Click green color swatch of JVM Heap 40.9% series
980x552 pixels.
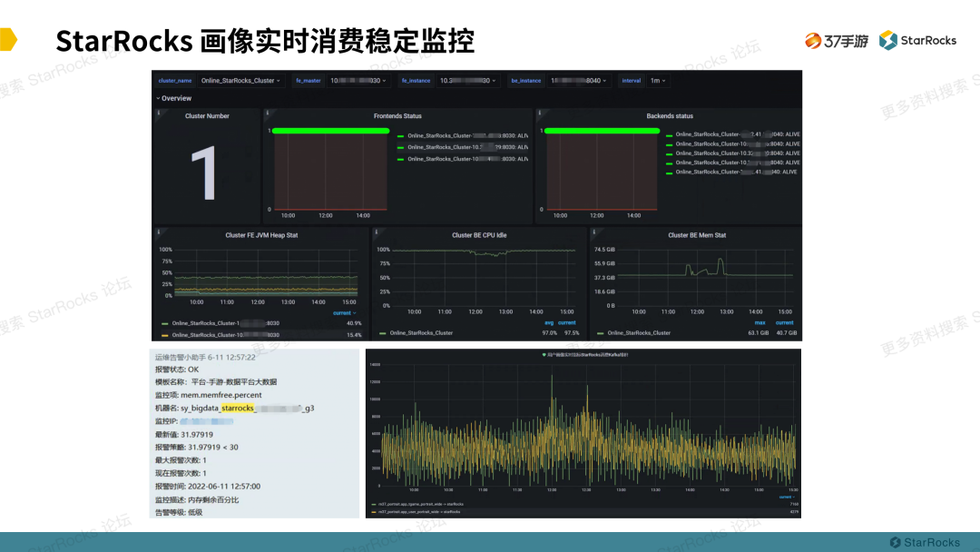click(165, 324)
